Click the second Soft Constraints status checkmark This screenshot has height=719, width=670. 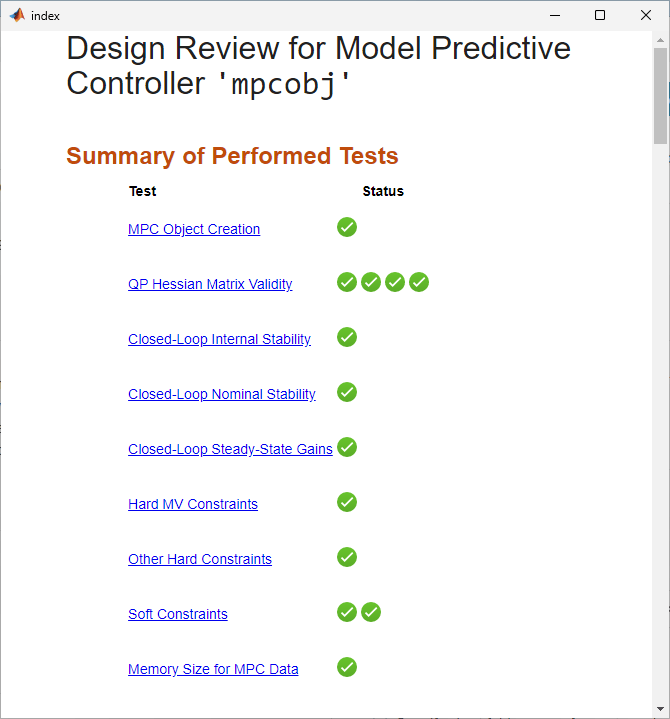[x=371, y=612]
